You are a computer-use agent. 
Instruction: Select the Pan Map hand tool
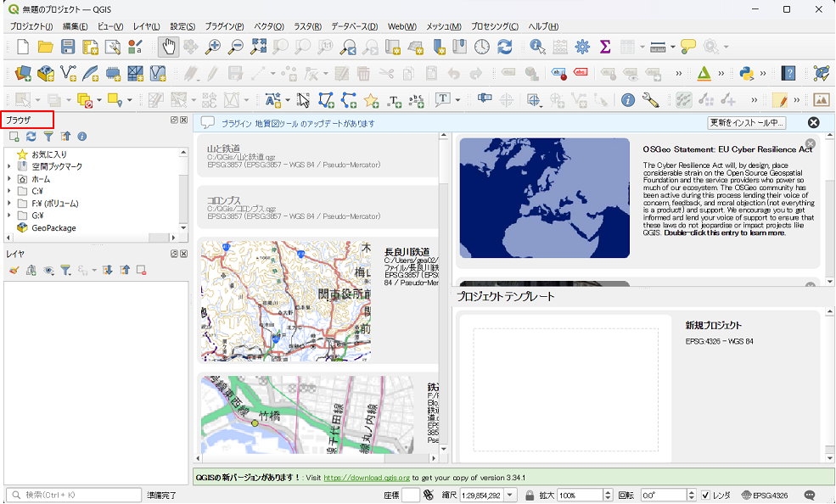pyautogui.click(x=168, y=47)
